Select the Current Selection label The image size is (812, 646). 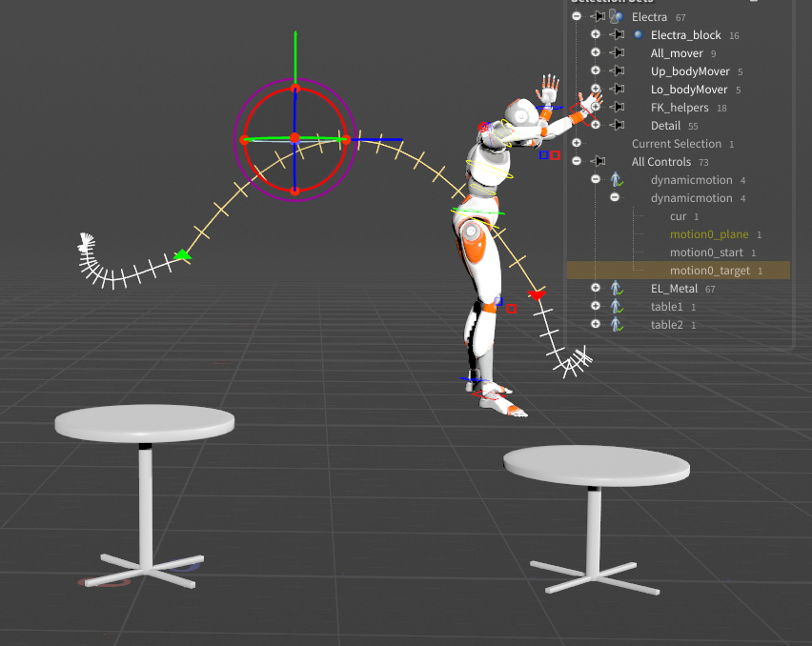(x=677, y=144)
